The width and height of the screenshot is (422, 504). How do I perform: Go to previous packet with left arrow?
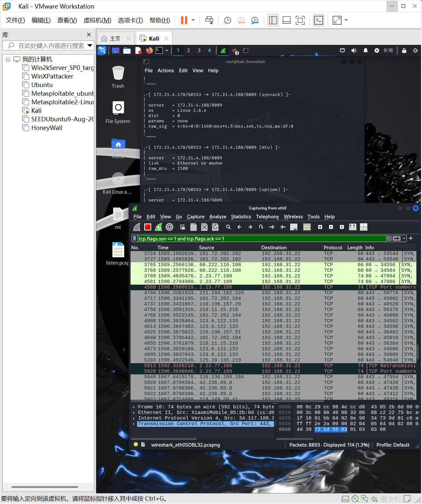(x=239, y=227)
